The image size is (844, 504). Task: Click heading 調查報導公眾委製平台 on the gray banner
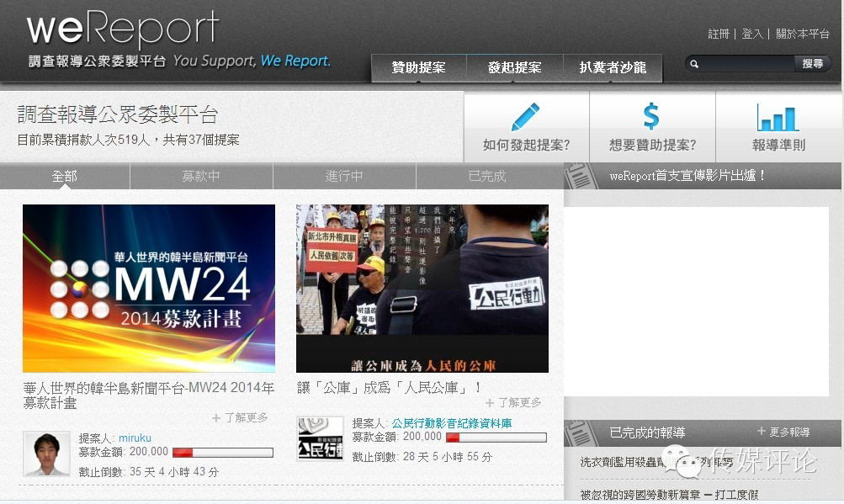pos(117,114)
